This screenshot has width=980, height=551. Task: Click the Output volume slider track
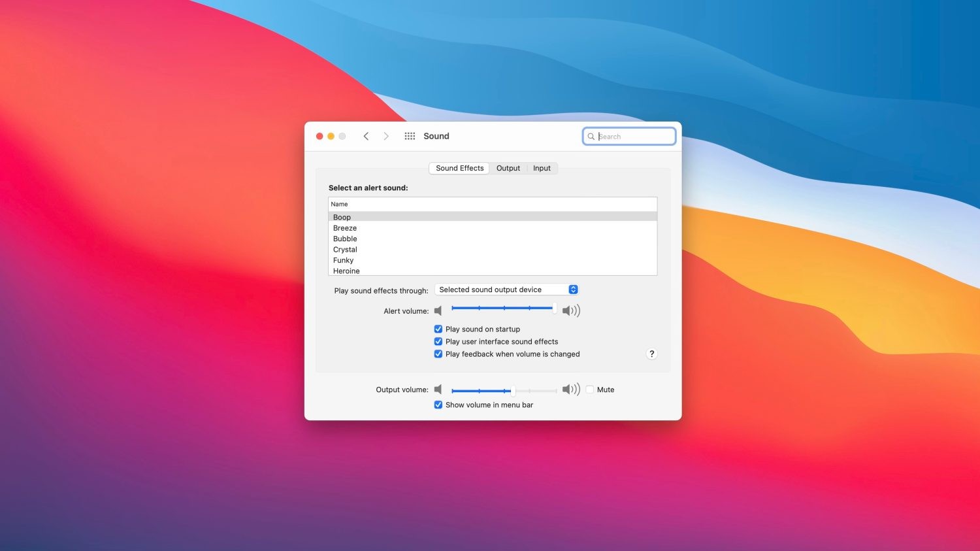(536, 391)
